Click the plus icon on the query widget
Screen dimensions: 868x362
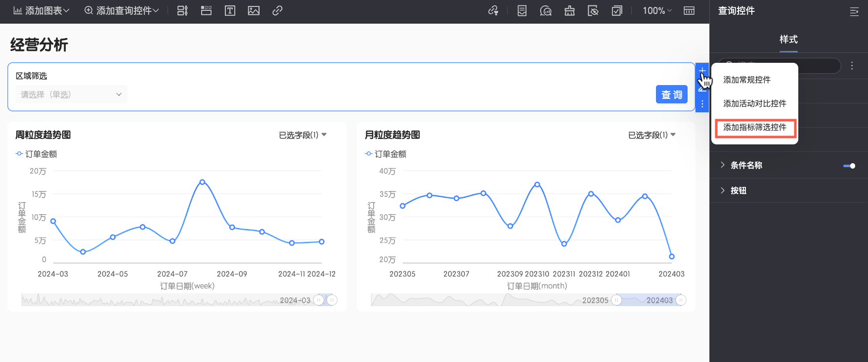[x=702, y=71]
